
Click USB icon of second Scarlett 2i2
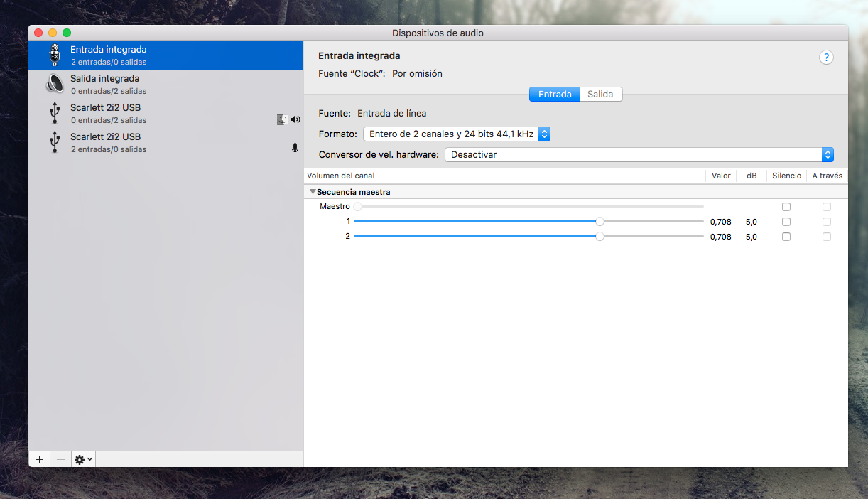pos(54,142)
